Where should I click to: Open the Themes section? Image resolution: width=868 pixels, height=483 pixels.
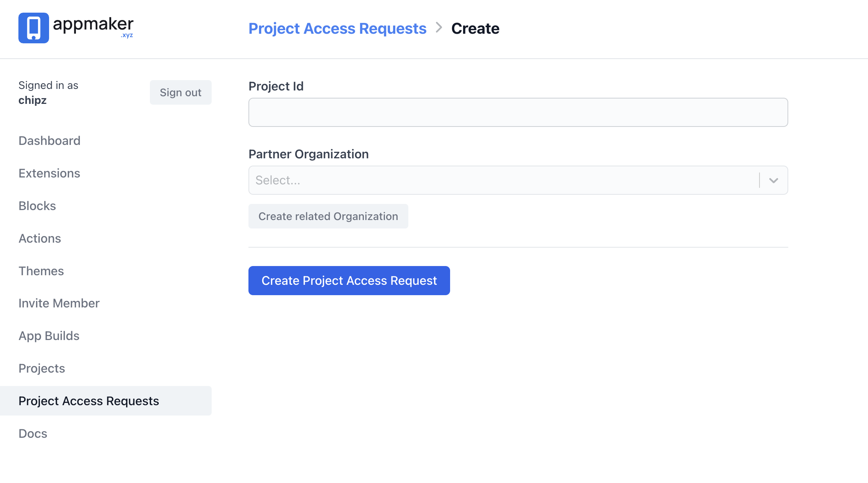point(42,271)
